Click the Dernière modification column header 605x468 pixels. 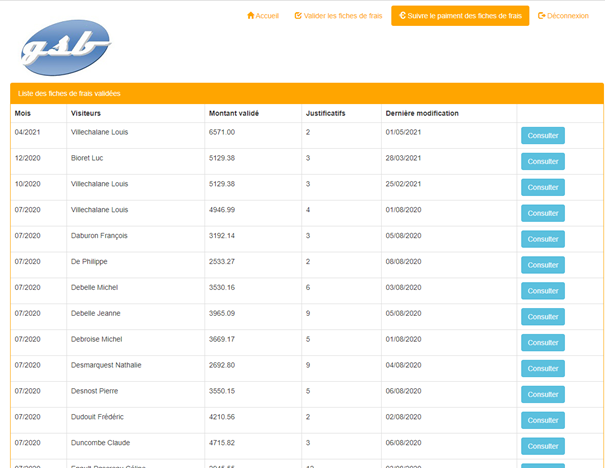[x=421, y=113]
